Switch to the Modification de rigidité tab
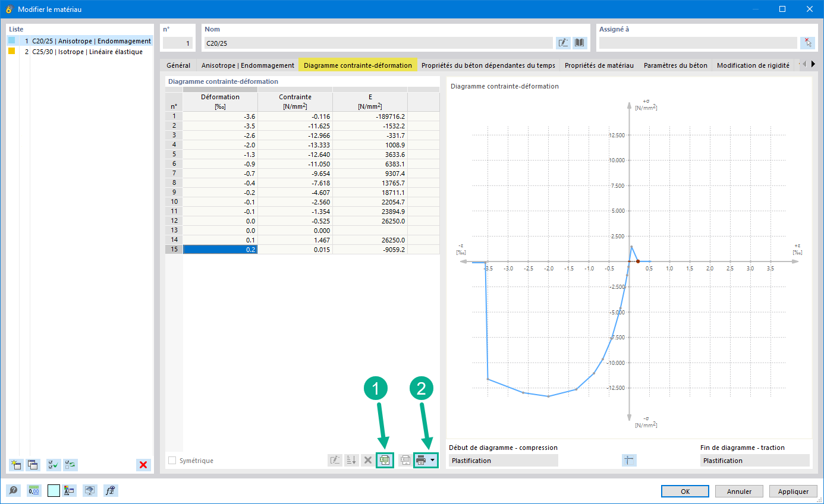The image size is (824, 504). (x=753, y=65)
